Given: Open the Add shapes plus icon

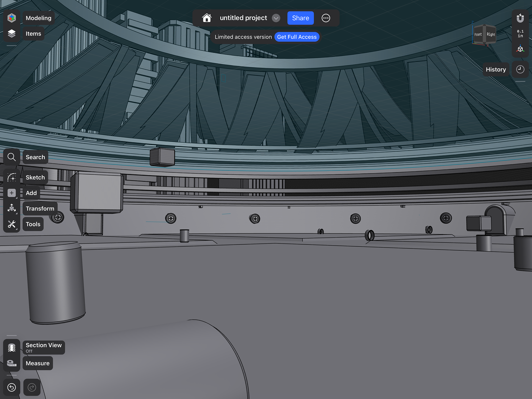Looking at the screenshot, I should point(12,193).
